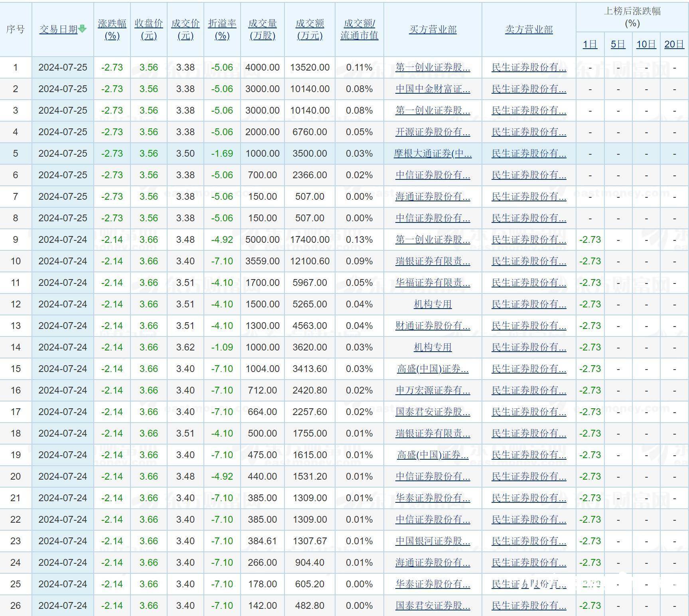
Task: Sort by 成交价(元) column header
Action: click(186, 30)
